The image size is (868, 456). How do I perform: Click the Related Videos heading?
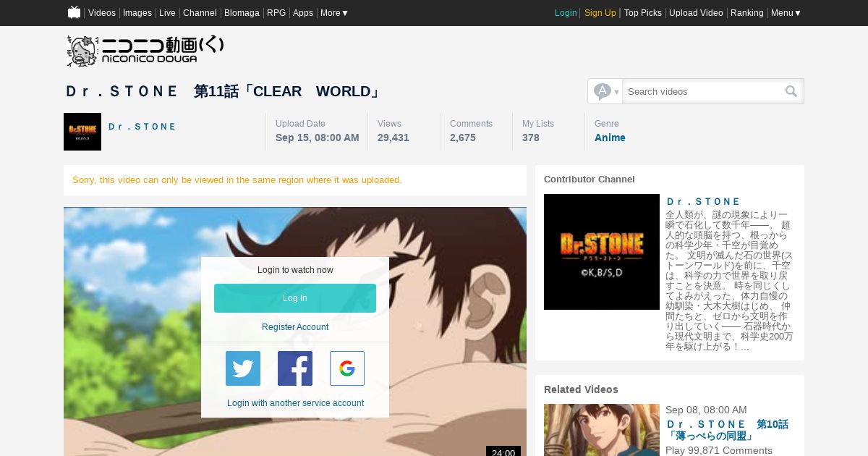pyautogui.click(x=581, y=389)
